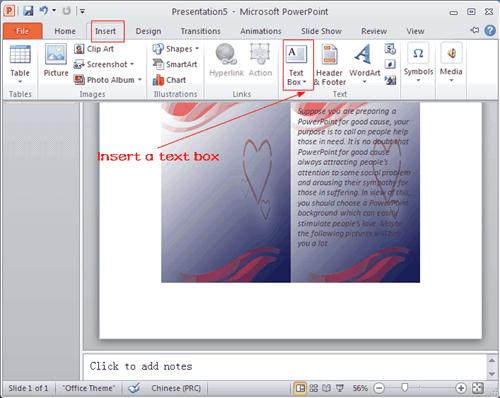Screen dimensions: 500x398
Task: Click the Text Box button
Action: (296, 65)
